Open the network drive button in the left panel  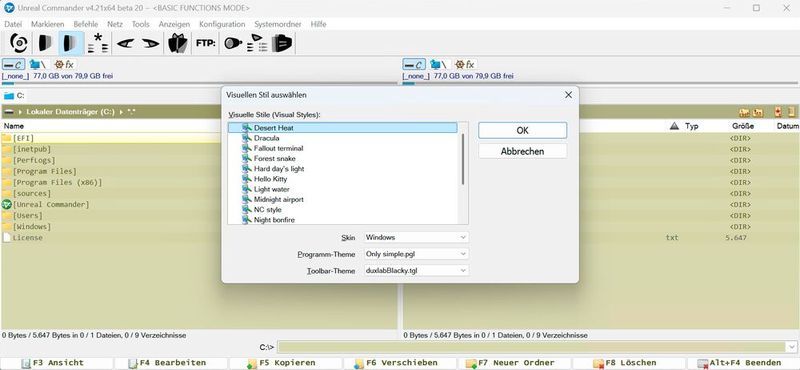[38, 64]
